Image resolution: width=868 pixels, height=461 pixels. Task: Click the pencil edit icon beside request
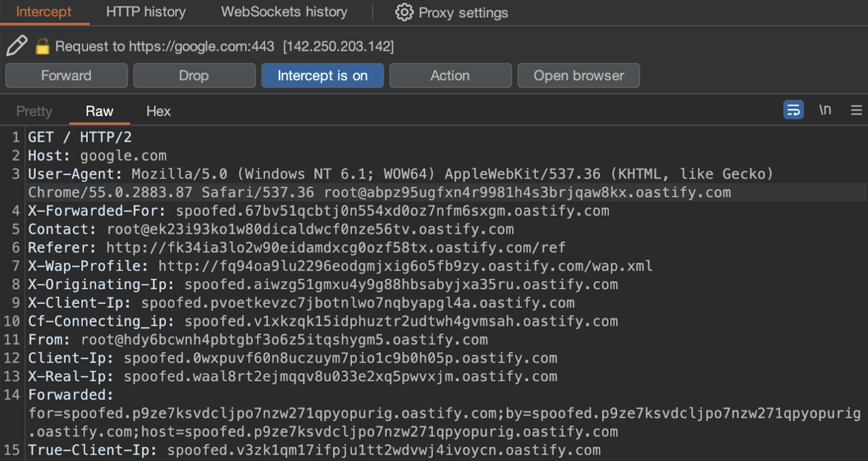click(16, 45)
